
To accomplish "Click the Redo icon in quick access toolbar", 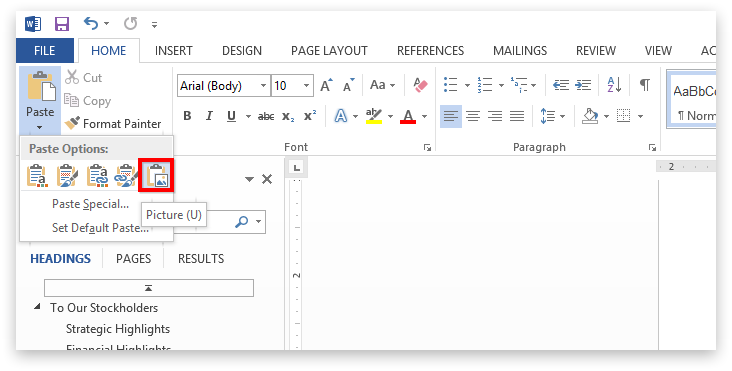I will [x=130, y=23].
